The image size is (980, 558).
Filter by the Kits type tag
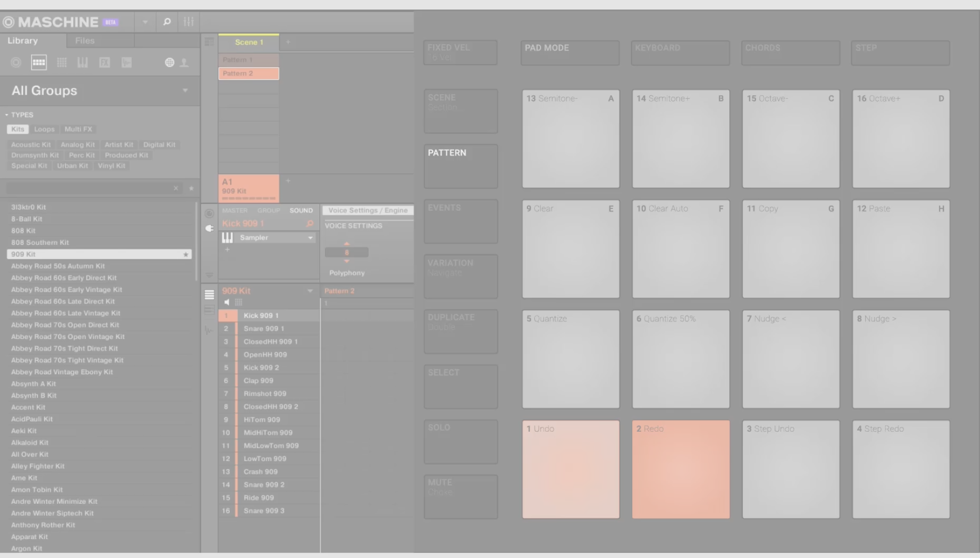point(18,129)
